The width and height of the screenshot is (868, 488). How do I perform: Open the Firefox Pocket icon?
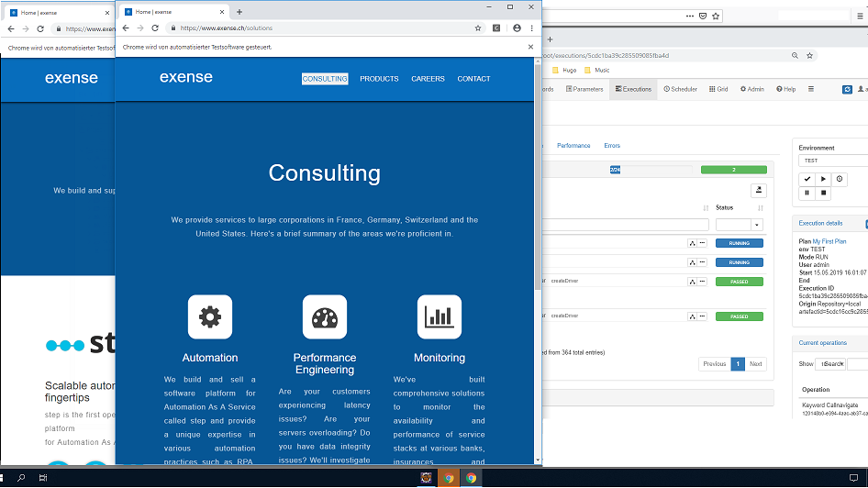tap(703, 16)
